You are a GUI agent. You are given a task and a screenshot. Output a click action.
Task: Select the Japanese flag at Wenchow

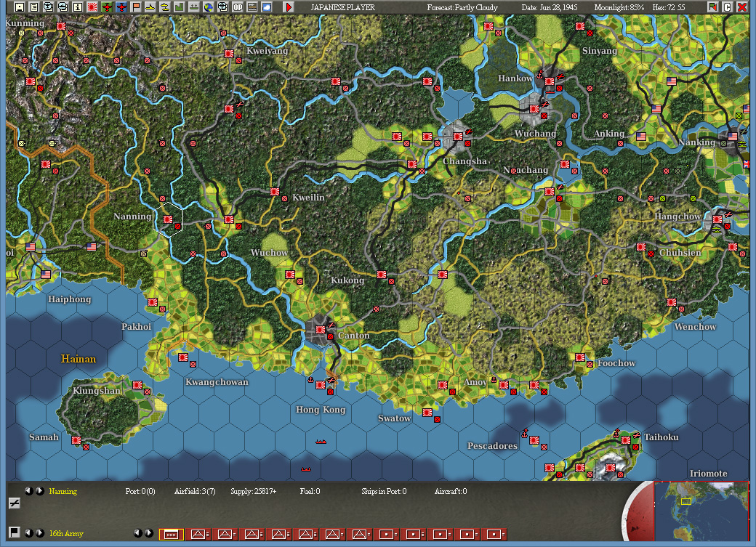(672, 302)
